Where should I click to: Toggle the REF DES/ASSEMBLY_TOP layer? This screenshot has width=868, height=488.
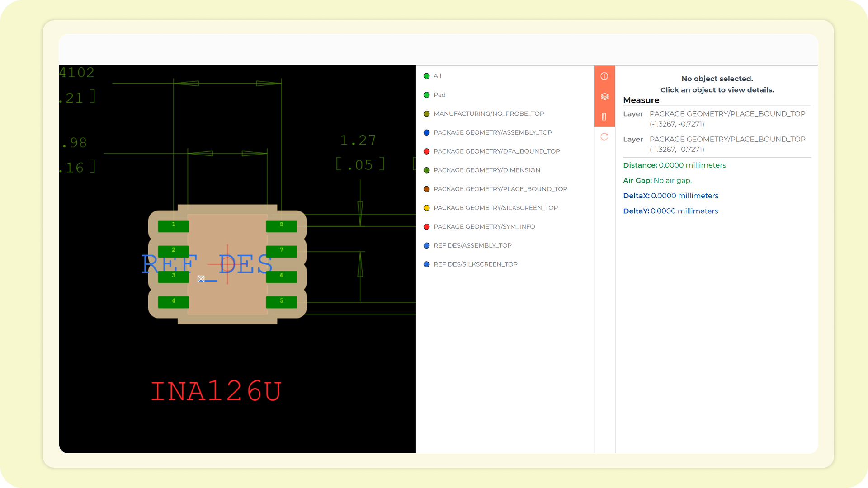click(467, 245)
